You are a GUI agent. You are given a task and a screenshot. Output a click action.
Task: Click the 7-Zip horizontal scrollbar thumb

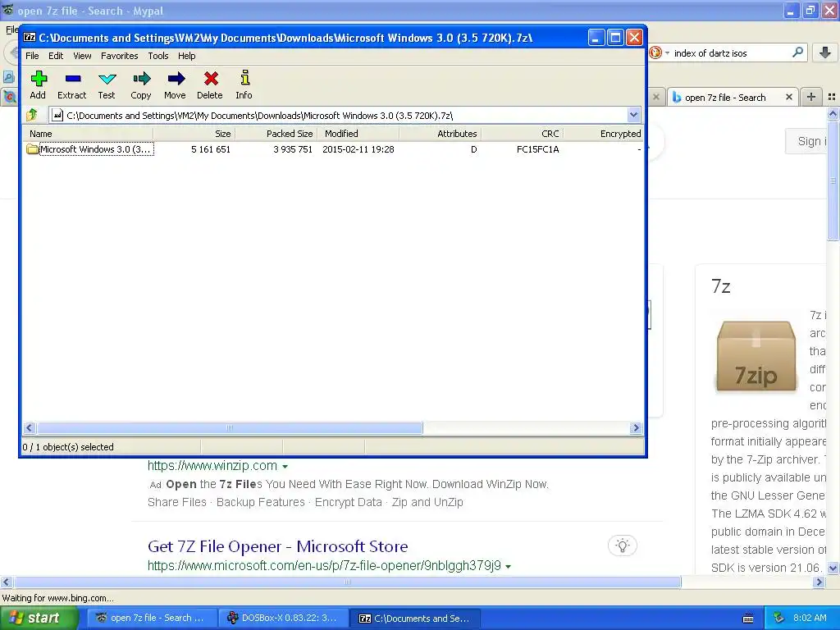pos(230,427)
